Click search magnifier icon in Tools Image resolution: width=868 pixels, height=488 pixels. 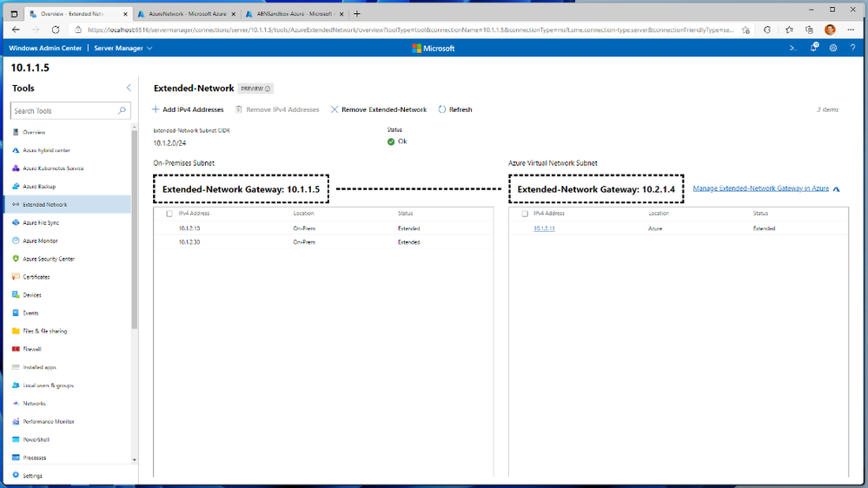(122, 110)
